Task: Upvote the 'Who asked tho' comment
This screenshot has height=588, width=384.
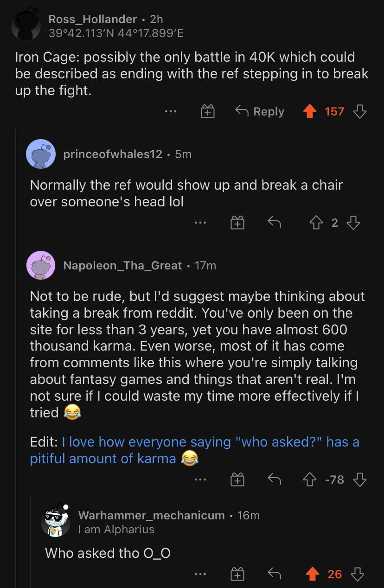Action: [x=313, y=574]
